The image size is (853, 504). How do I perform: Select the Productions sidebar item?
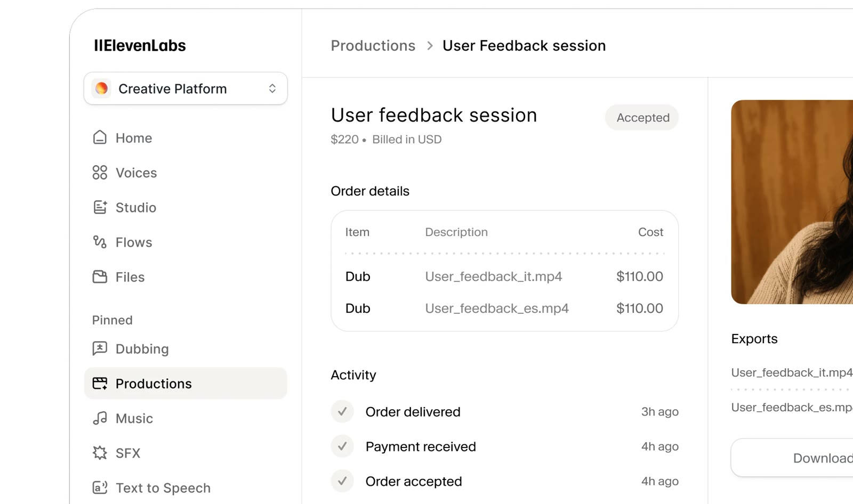(186, 383)
